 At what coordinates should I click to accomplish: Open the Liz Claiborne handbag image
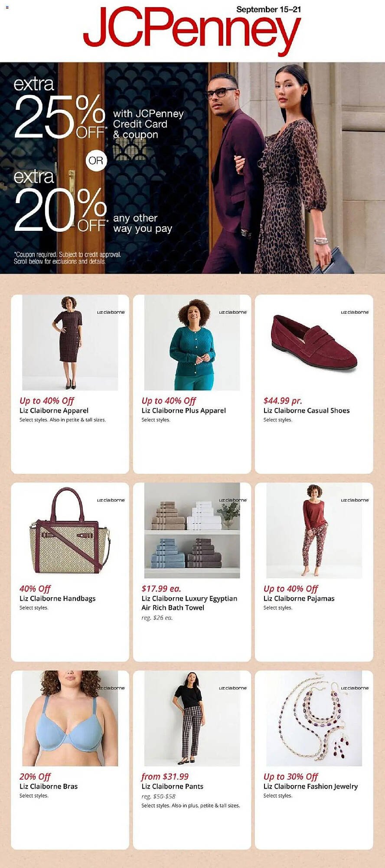(70, 530)
